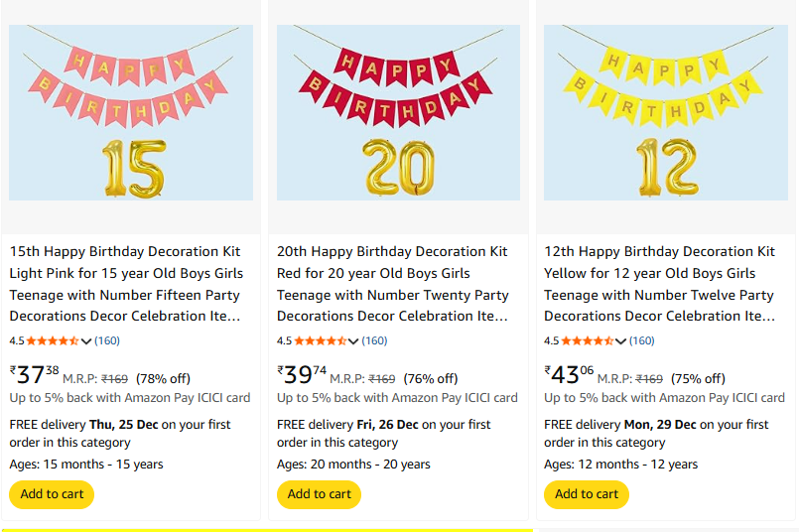Click the ₹43.06 price of the 12th kit
This screenshot has width=799, height=532.
tap(569, 375)
